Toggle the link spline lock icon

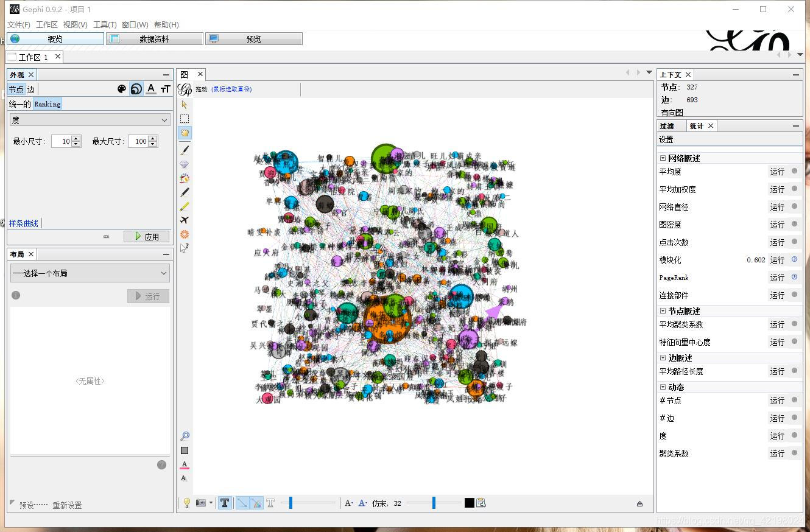106,236
